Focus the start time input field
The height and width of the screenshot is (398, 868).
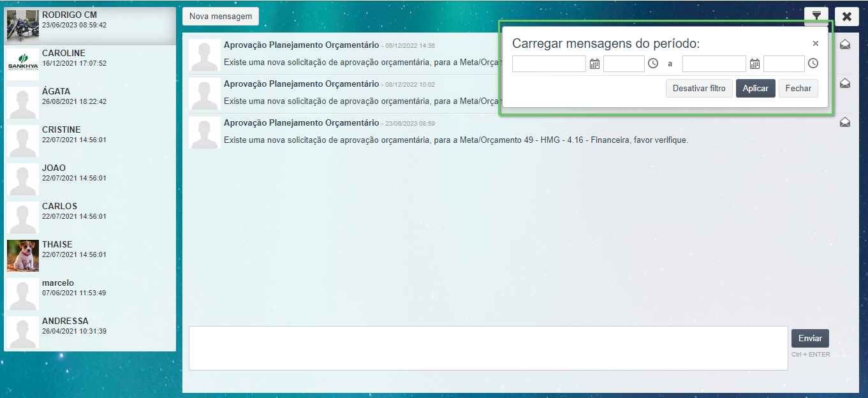coord(624,64)
